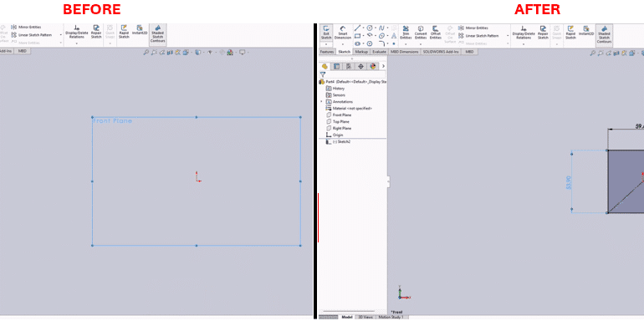Screen dimensions: 644x321
Task: Open Line tool dropdown arrow, AFTER panel
Action: click(x=364, y=28)
